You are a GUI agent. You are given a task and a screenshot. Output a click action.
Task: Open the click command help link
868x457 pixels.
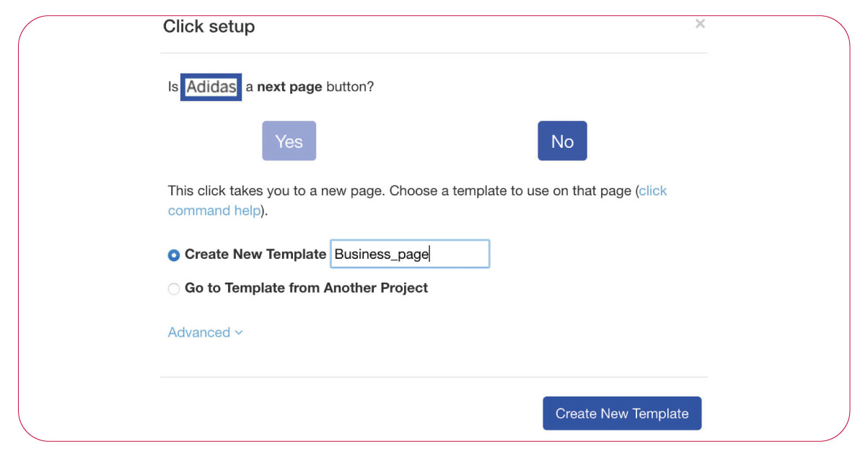(x=418, y=201)
